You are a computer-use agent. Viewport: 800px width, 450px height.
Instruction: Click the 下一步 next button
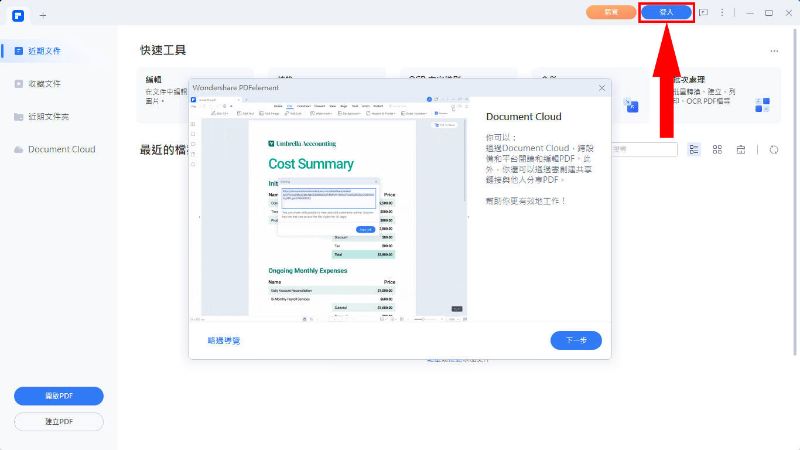576,340
